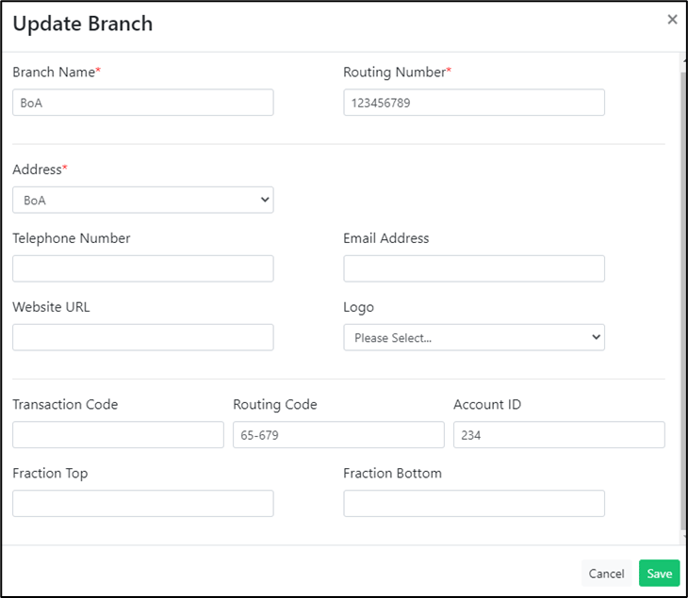The image size is (688, 598).
Task: Open the Logo Please Select dropdown
Action: pos(474,337)
